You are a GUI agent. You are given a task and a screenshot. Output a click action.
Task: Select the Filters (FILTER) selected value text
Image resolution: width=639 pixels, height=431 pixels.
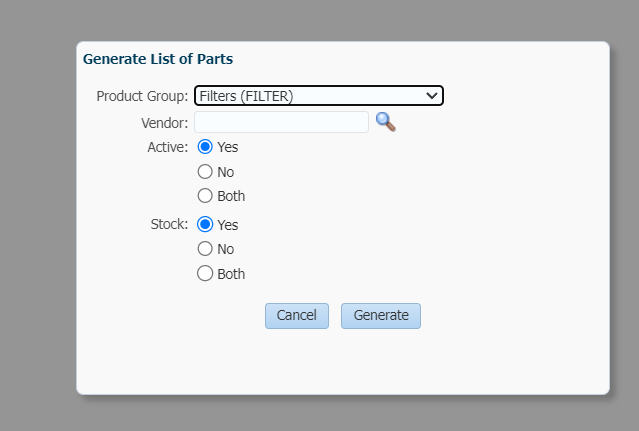246,96
